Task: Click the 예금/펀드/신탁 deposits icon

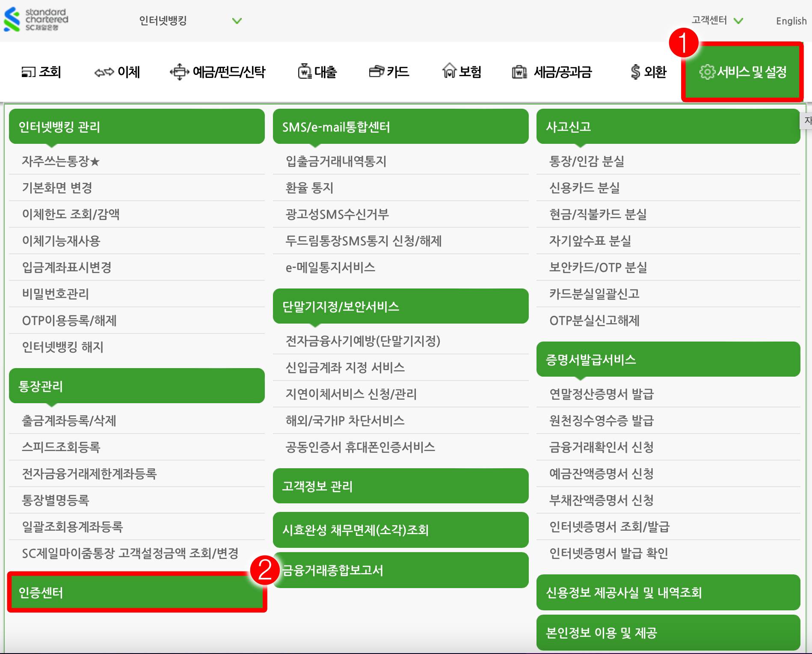Action: click(179, 72)
